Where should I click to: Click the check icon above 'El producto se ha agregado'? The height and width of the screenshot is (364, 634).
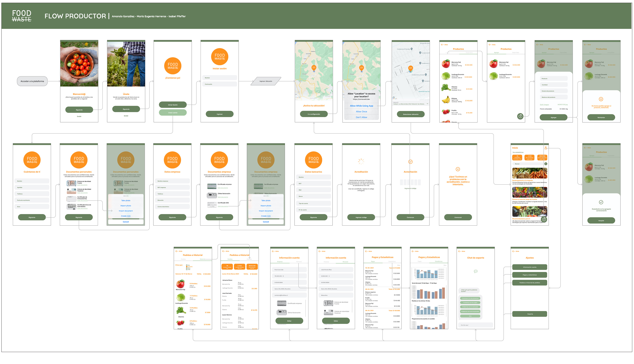point(601,202)
